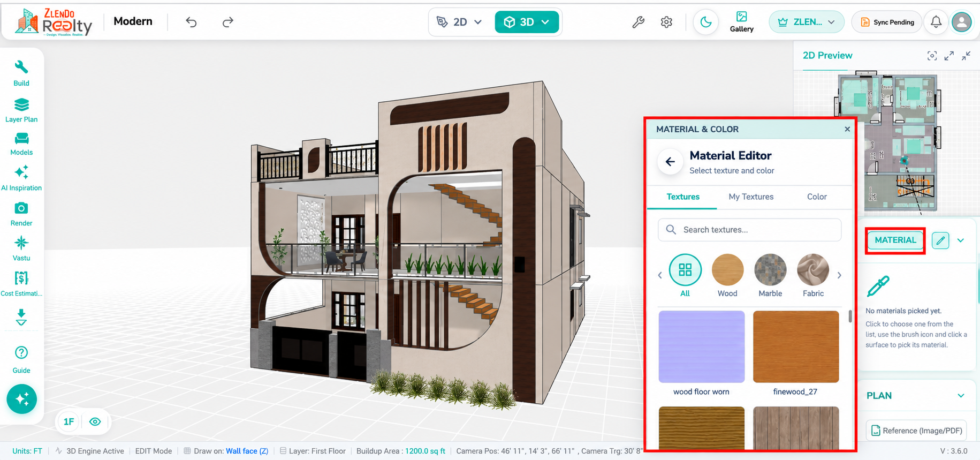Open settings with the gear icon
Image resolution: width=980 pixels, height=460 pixels.
(666, 22)
